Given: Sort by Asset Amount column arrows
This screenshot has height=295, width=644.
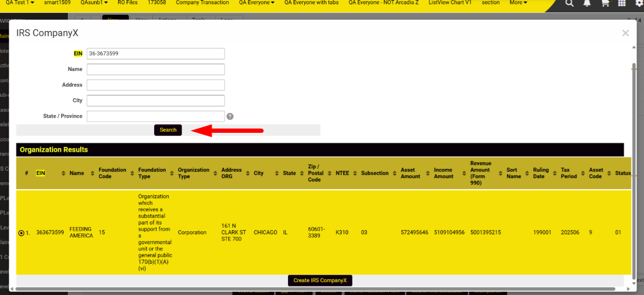Looking at the screenshot, I should [x=428, y=173].
